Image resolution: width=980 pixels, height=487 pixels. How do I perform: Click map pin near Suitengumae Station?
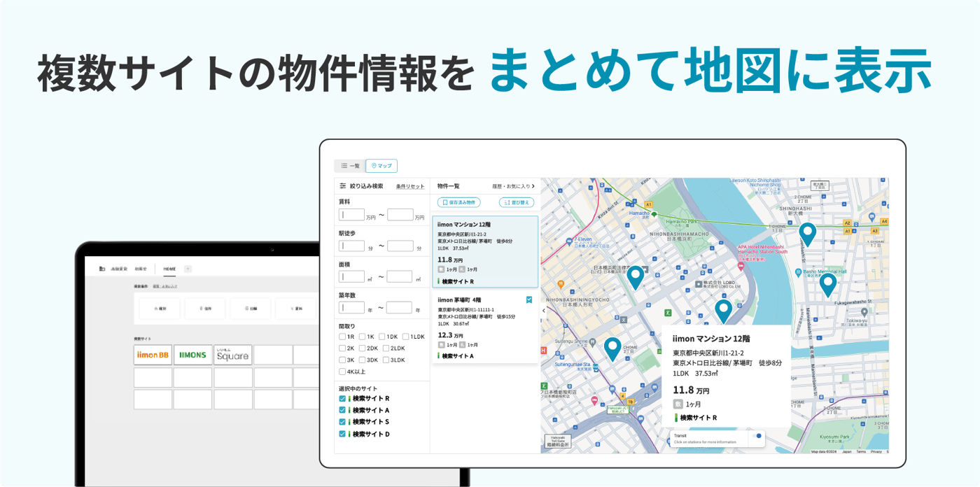pyautogui.click(x=612, y=349)
